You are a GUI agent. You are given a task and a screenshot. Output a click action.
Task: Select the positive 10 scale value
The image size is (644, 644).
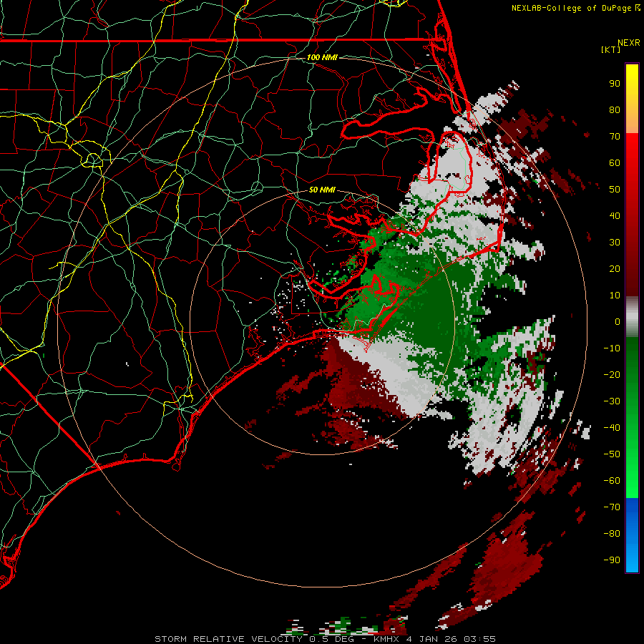pos(615,296)
